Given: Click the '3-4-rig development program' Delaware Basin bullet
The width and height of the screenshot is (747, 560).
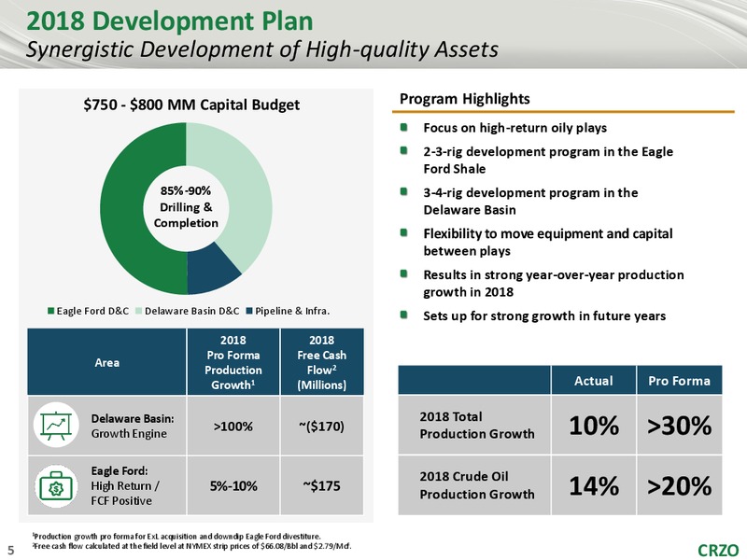Looking at the screenshot, I should [530, 202].
